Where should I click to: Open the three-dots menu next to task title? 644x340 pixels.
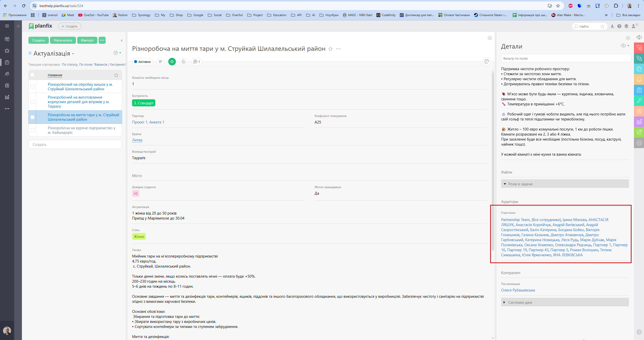click(338, 49)
